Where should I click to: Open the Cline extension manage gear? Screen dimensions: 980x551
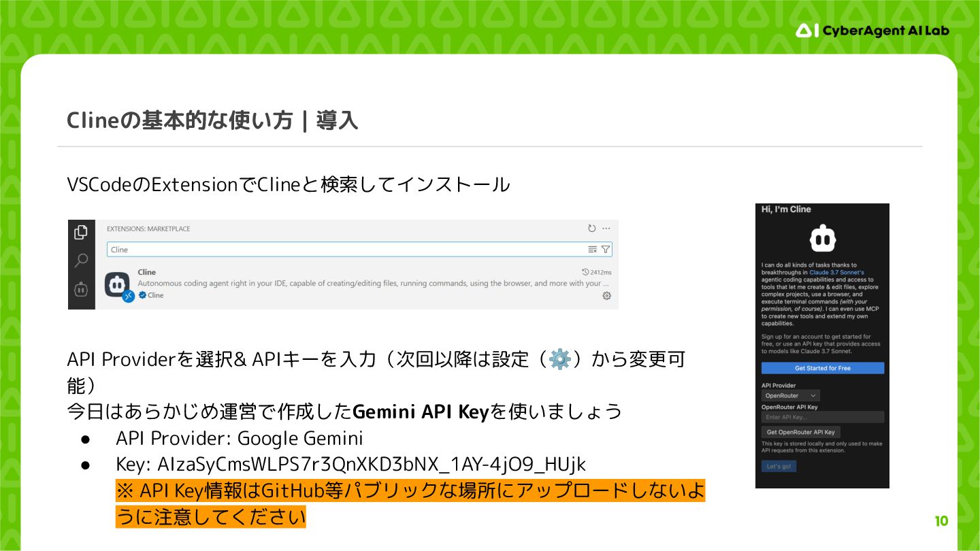tap(606, 296)
